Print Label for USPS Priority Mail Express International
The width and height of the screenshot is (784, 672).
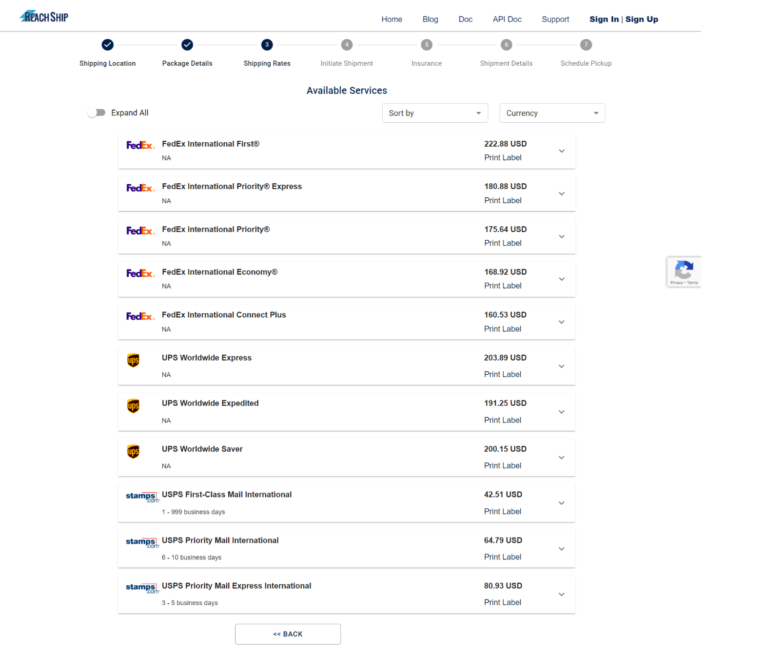[x=503, y=602]
